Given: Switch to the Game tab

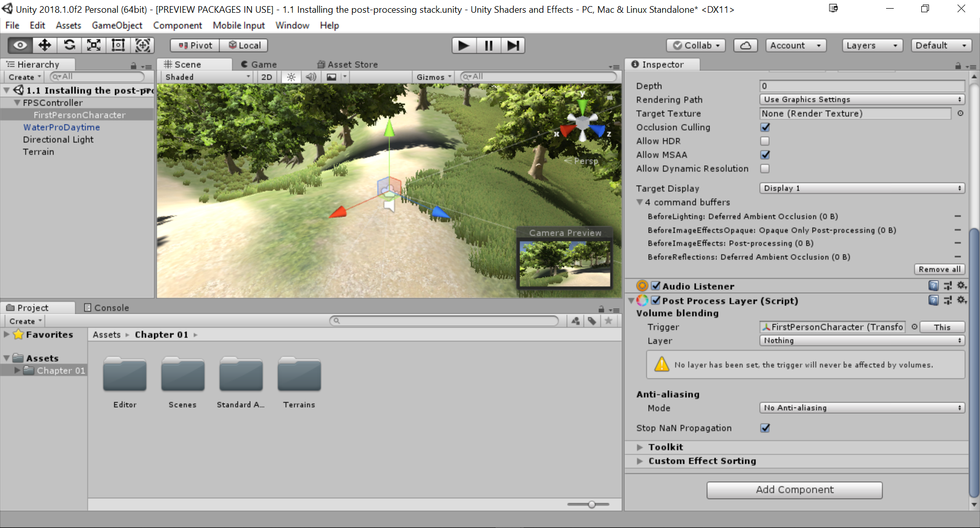Looking at the screenshot, I should point(259,64).
